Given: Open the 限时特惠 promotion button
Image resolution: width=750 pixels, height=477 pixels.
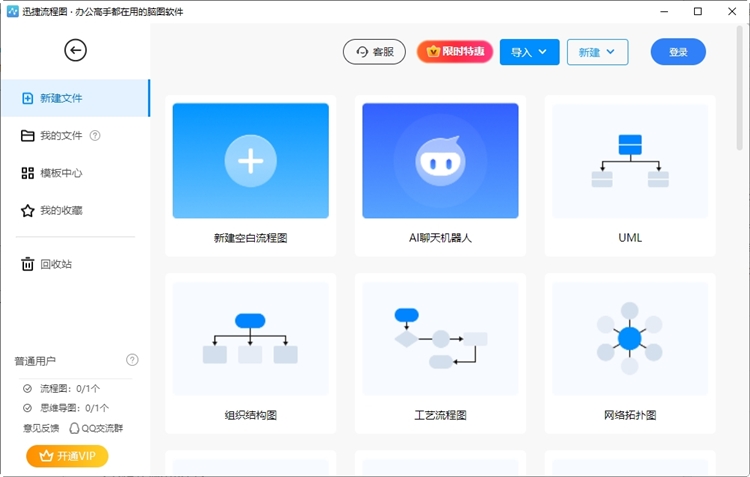Looking at the screenshot, I should [x=455, y=52].
